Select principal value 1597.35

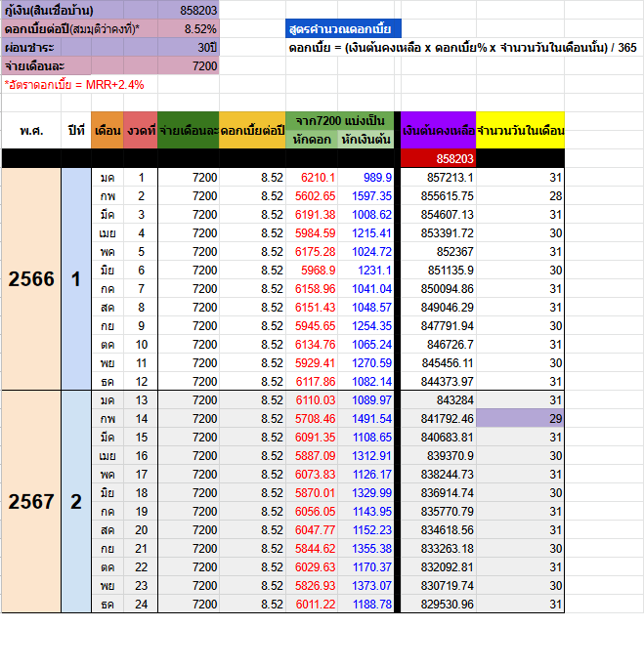point(365,196)
